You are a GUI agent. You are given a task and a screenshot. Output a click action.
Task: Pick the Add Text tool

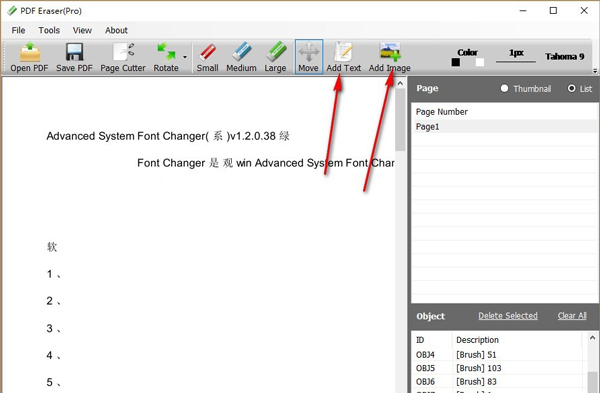[x=344, y=57]
